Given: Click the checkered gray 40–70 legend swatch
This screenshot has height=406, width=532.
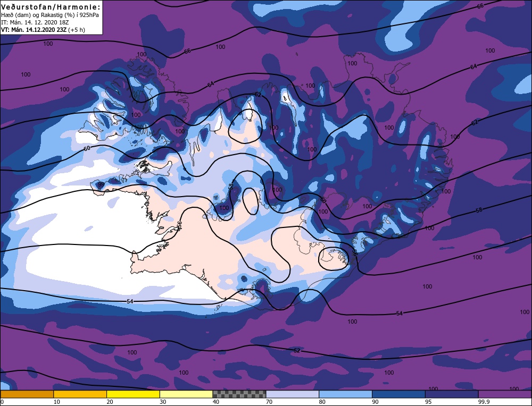Looking at the screenshot, I should click(x=239, y=394).
